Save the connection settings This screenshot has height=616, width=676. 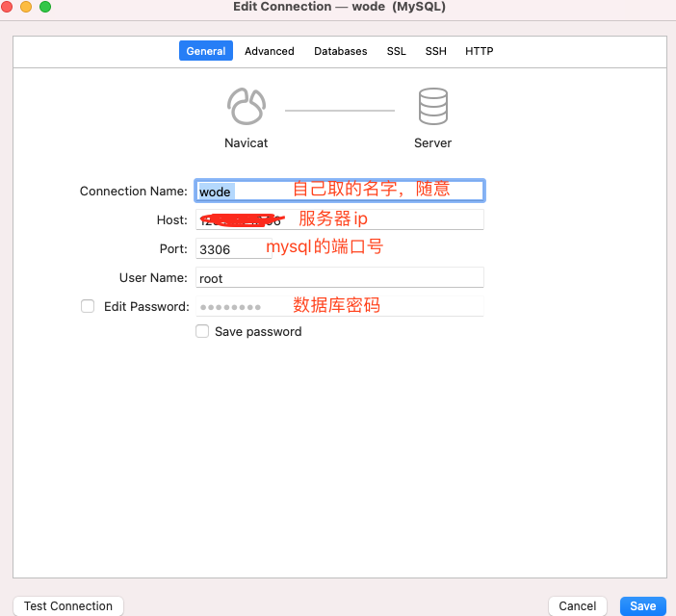click(x=643, y=605)
